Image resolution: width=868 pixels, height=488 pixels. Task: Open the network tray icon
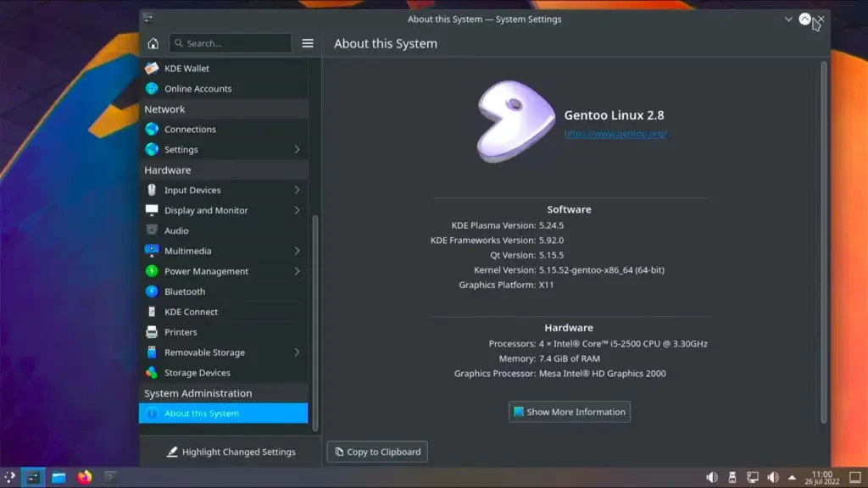[753, 477]
